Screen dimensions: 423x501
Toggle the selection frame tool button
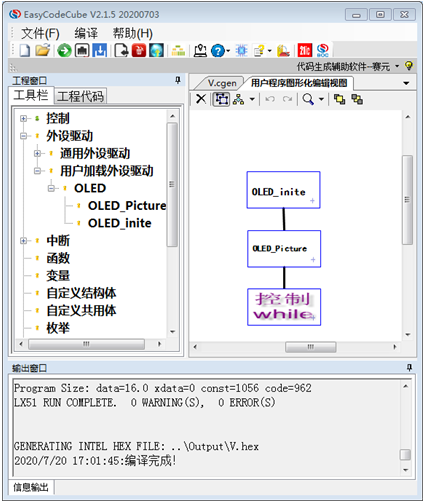[x=222, y=99]
